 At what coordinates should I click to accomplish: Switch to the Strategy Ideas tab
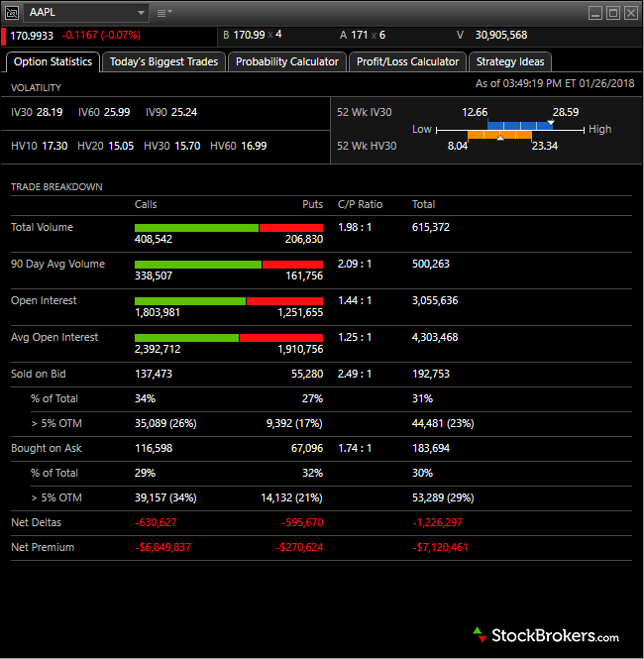(x=510, y=61)
